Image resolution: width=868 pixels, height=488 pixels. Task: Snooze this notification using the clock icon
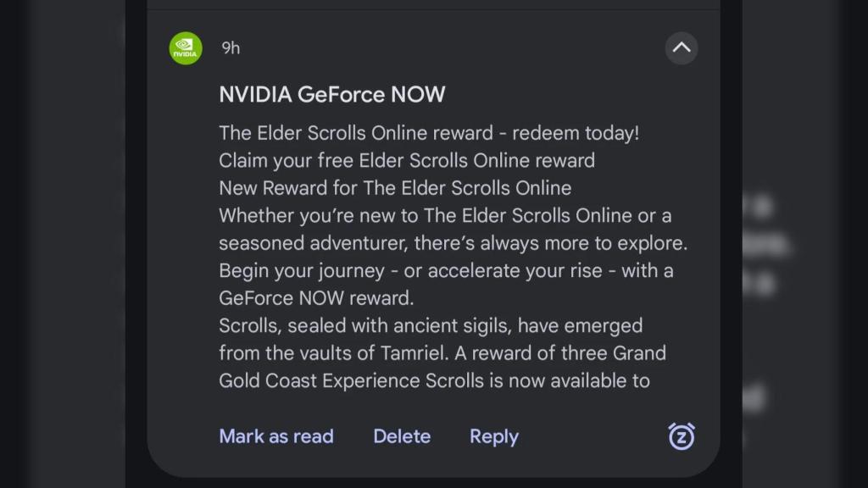682,436
